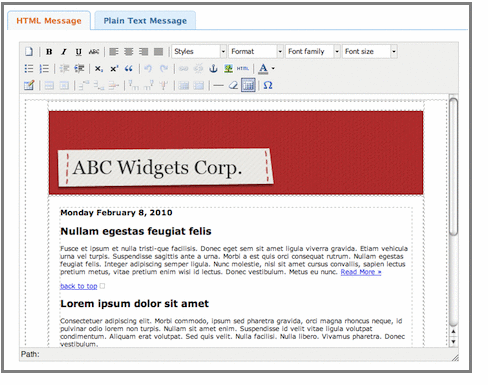This screenshot has height=385, width=488.
Task: Edit HTML source code
Action: point(243,69)
